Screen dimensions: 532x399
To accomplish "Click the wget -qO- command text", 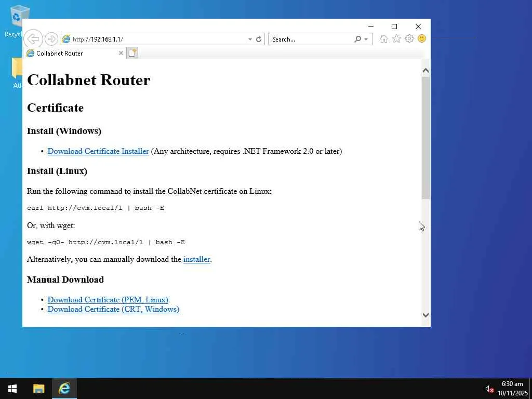I will coord(106,242).
